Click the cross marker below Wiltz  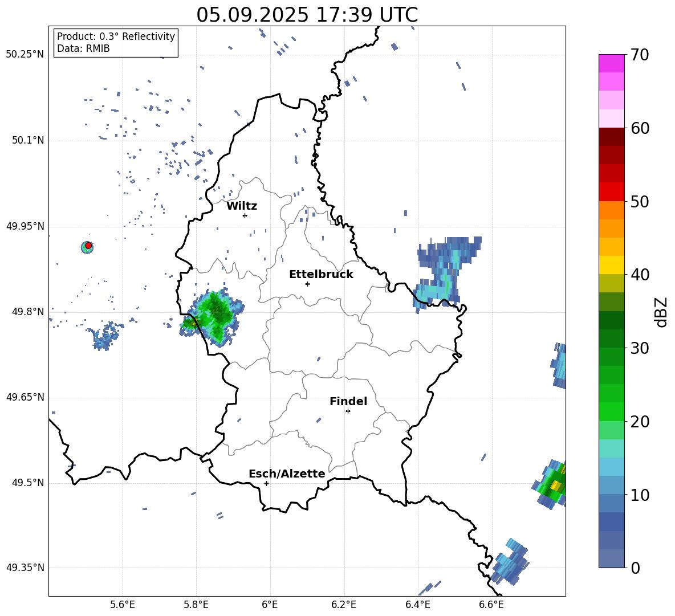(245, 215)
